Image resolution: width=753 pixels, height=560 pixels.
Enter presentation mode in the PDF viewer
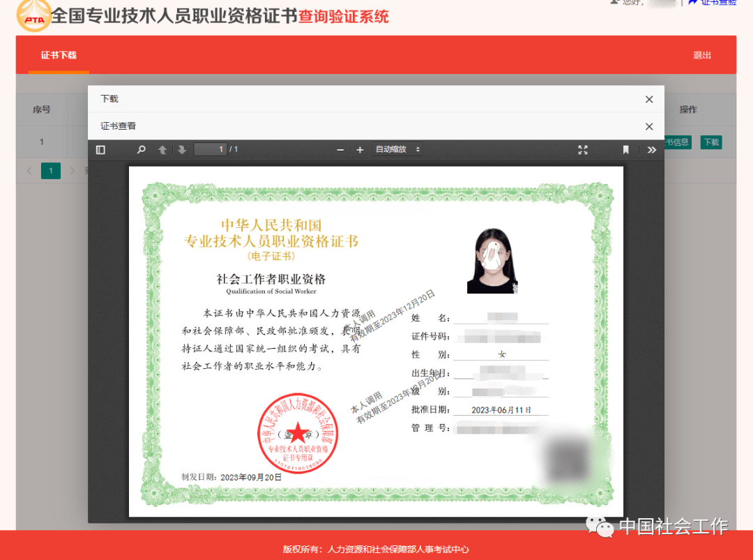point(583,149)
